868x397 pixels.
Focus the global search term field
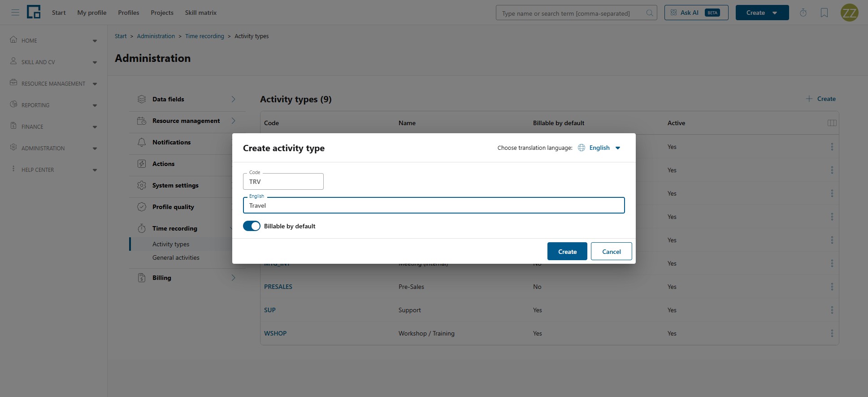coord(577,13)
